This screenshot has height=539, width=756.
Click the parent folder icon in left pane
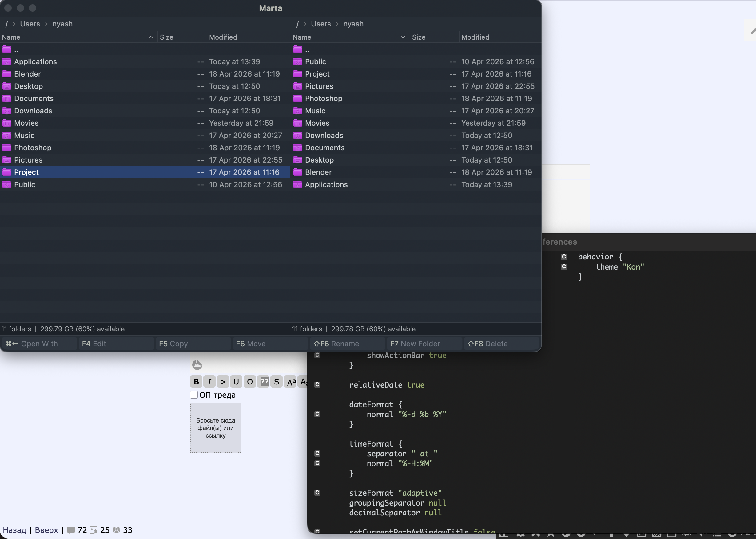(7, 49)
